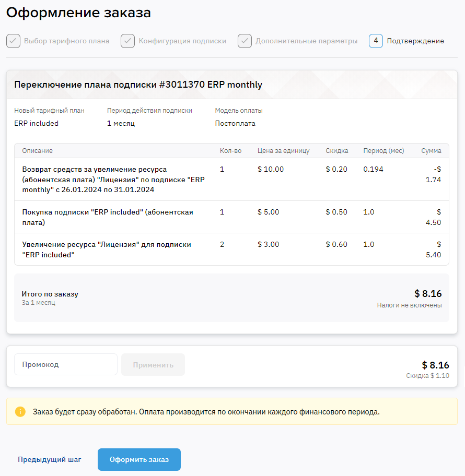
Task: Click the $ 10.00 unit price cell
Action: point(271,169)
